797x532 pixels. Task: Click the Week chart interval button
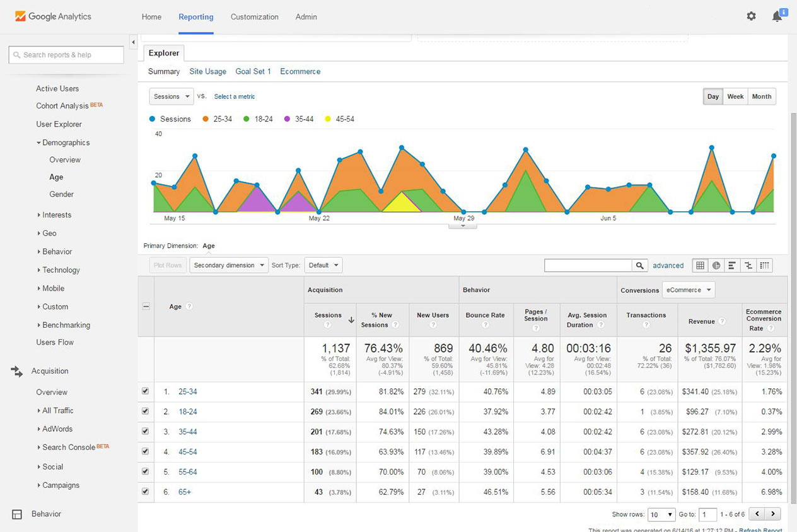click(735, 96)
